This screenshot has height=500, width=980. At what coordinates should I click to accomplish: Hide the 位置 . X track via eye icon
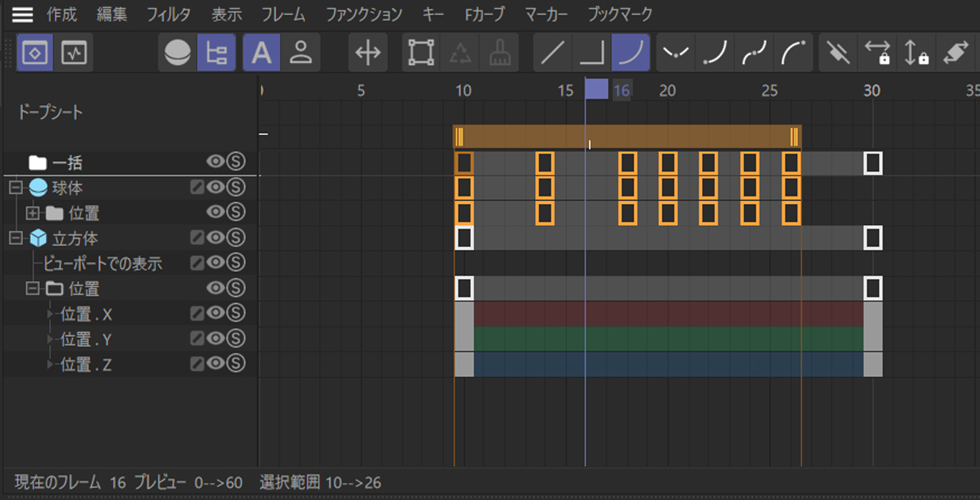215,314
